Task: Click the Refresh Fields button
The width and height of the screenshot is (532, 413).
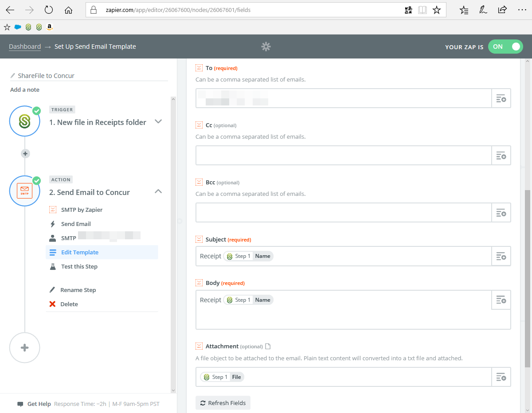Action: 223,403
